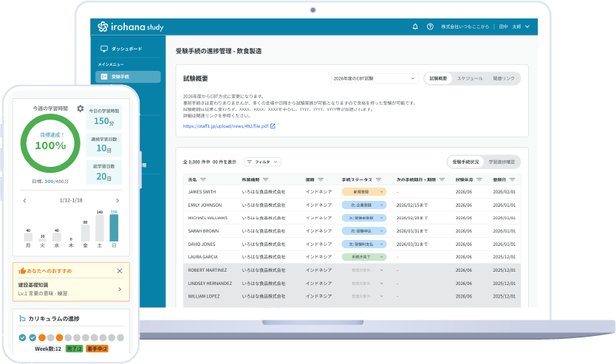Click the 連続学習日数 10日 card

tap(103, 145)
